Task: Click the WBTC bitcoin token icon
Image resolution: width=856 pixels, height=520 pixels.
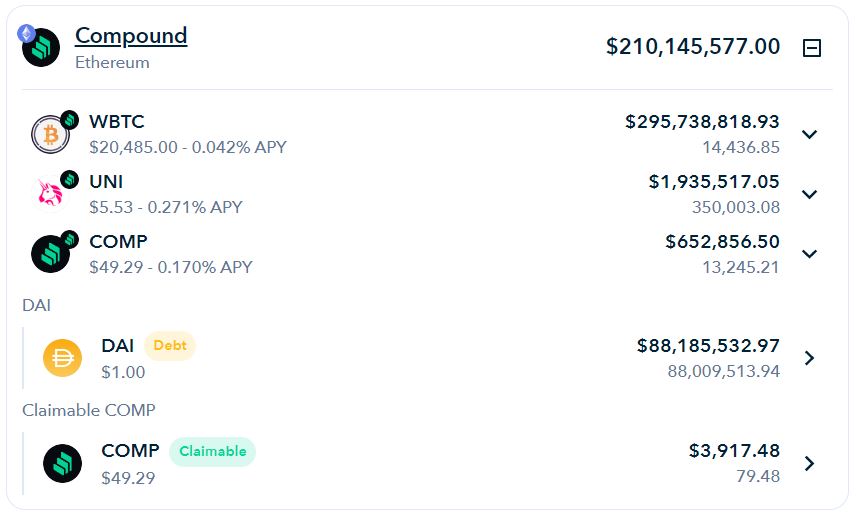Action: [x=50, y=134]
